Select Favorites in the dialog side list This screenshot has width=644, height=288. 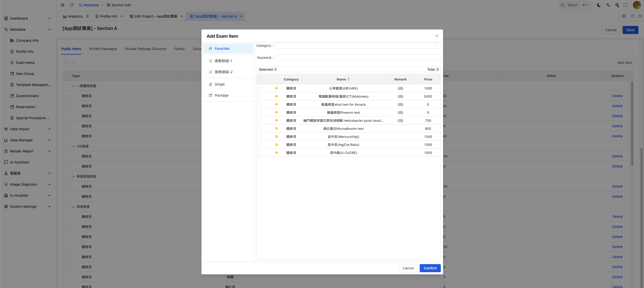tap(228, 49)
